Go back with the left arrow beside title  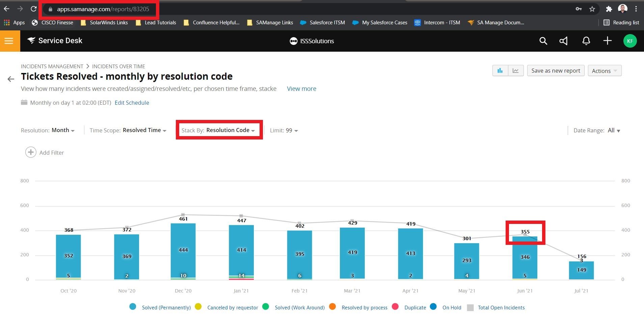(11, 79)
